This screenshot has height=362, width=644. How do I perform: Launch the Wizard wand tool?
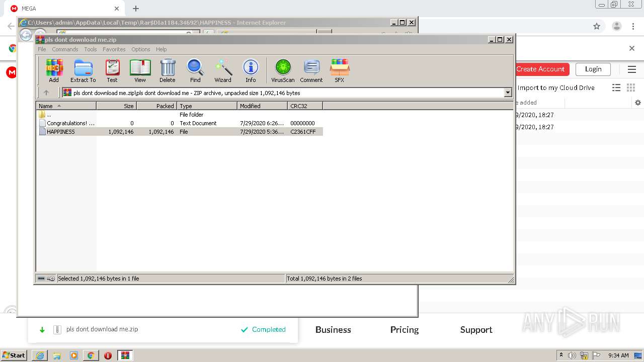click(223, 70)
